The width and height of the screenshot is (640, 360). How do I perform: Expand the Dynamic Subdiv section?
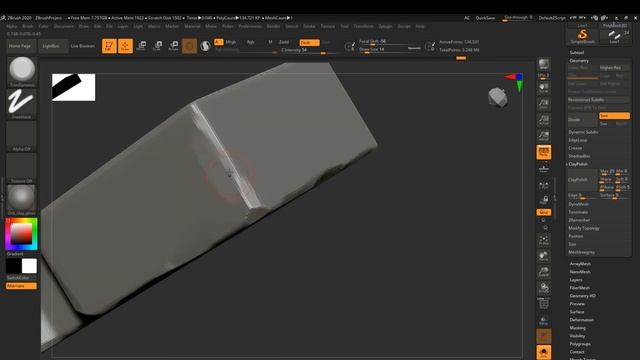[x=583, y=132]
